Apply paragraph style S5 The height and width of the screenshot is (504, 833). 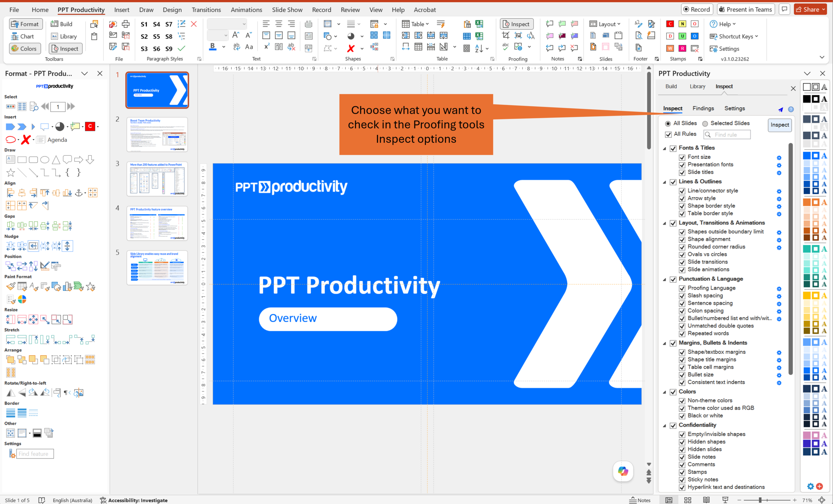[x=156, y=36]
